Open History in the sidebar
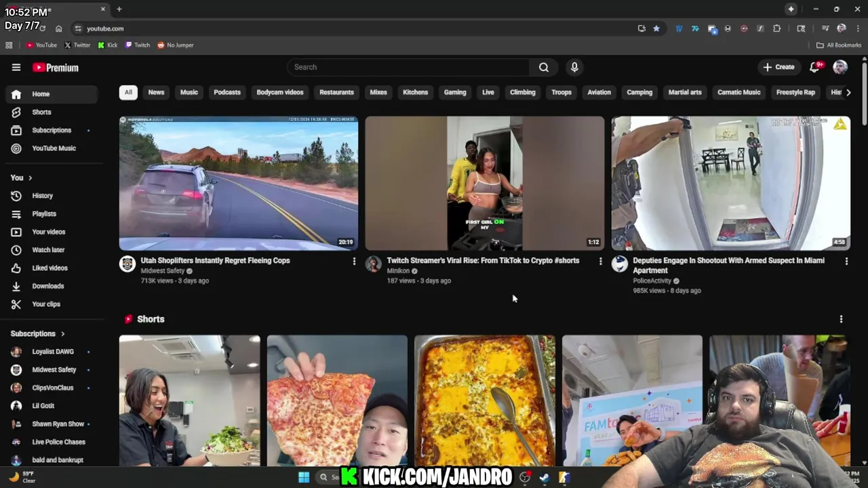The height and width of the screenshot is (488, 868). pos(52,196)
